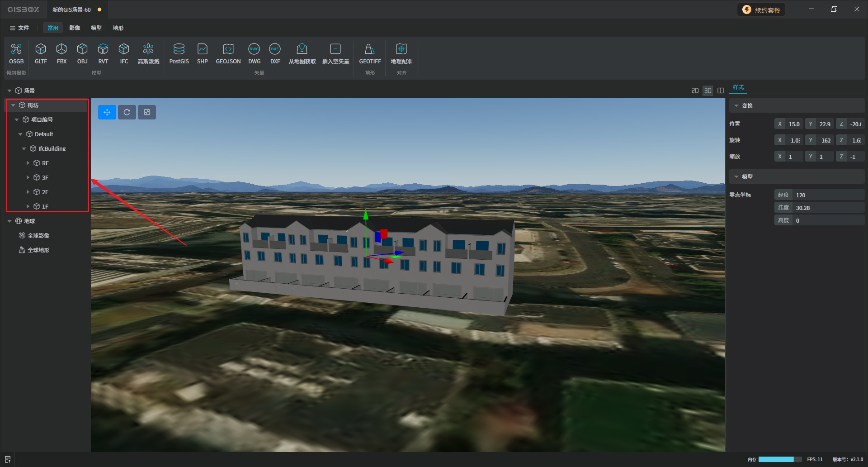Activate the move gizmo tool in viewport
The width and height of the screenshot is (868, 467).
[x=107, y=112]
